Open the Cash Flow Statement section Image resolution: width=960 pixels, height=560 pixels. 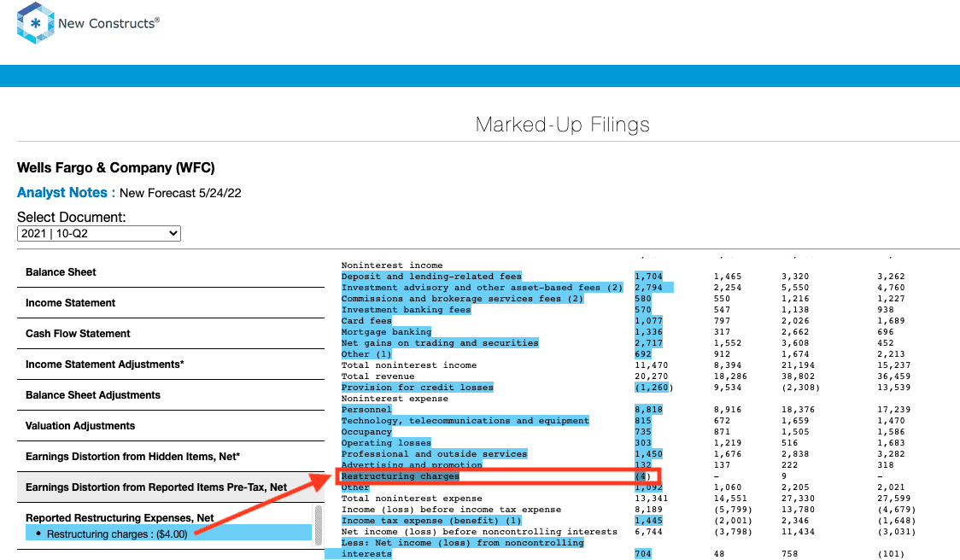(78, 334)
